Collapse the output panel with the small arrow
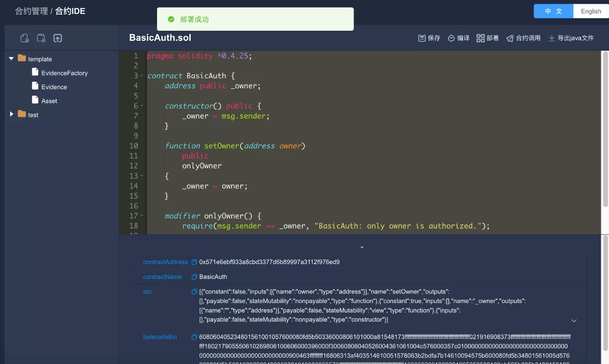The height and width of the screenshot is (364, 609). coord(362,247)
